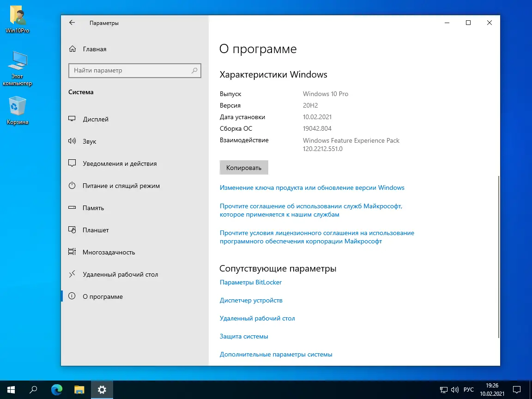The width and height of the screenshot is (532, 399).
Task: Click the Удаленный рабочий стол sidebar icon
Action: point(72,274)
